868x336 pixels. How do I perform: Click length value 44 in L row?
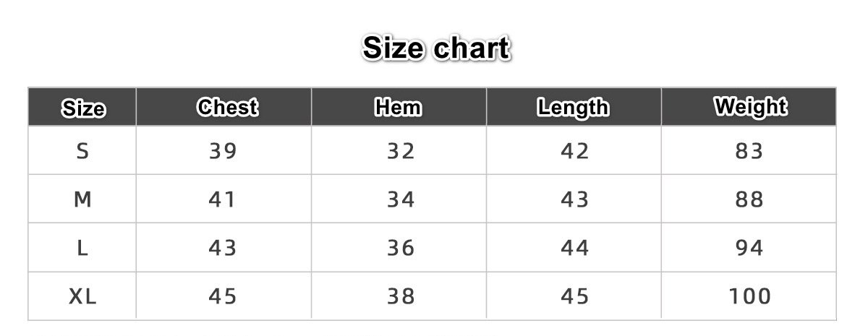click(575, 249)
